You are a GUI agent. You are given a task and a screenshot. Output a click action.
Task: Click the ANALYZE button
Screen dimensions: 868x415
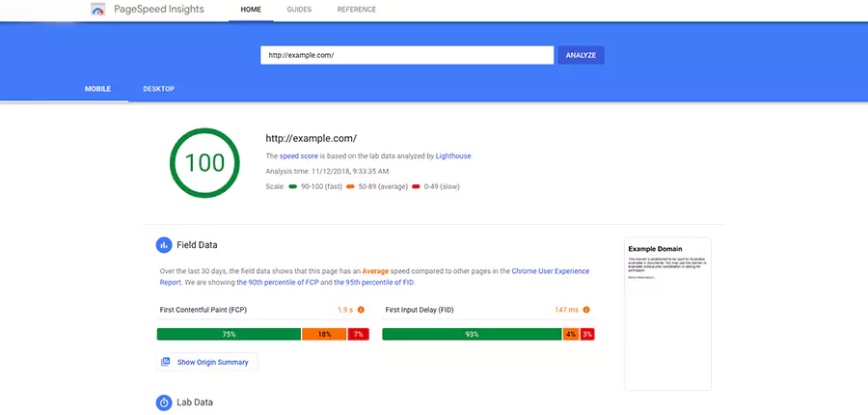[581, 55]
